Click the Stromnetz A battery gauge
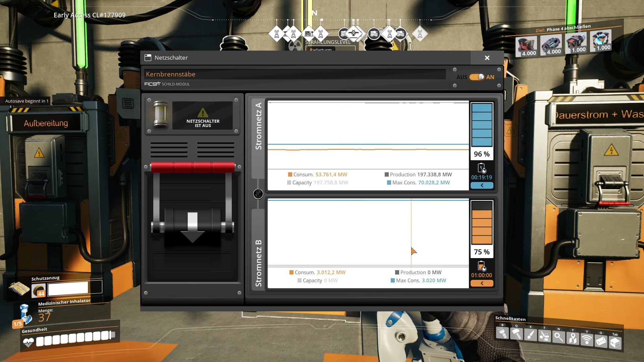Viewport: 644px width, 362px height. 482,125
